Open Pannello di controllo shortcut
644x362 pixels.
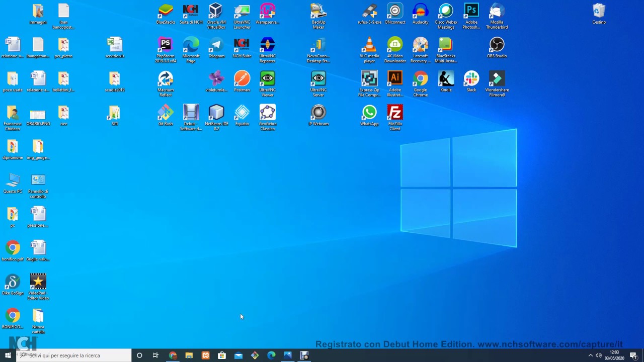38,185
